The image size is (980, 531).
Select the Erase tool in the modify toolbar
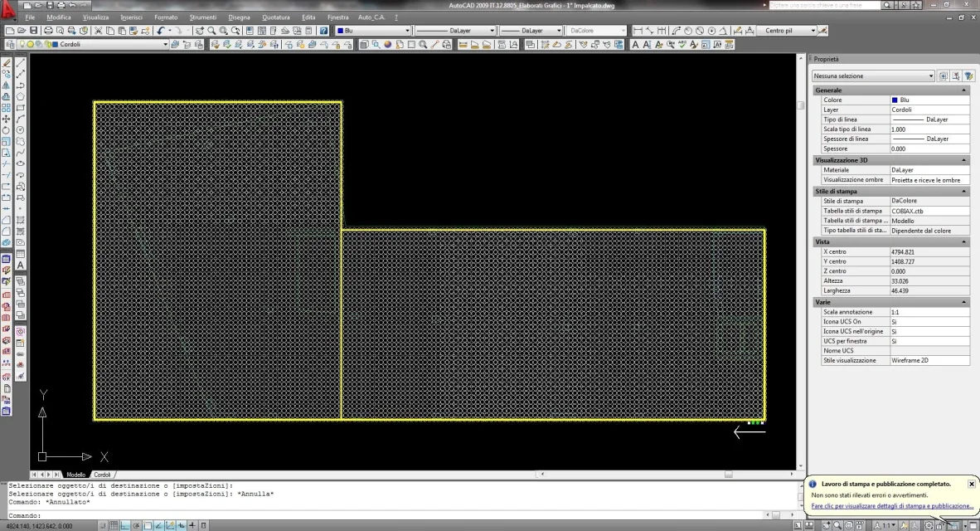7,62
